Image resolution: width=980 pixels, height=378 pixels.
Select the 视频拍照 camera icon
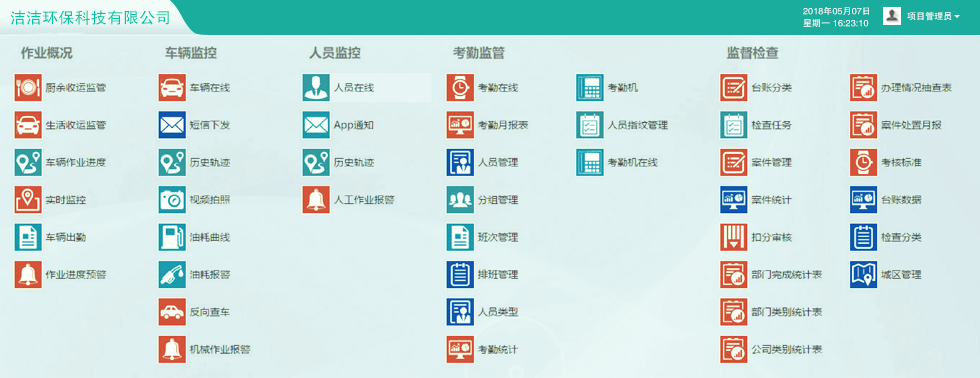click(x=172, y=200)
